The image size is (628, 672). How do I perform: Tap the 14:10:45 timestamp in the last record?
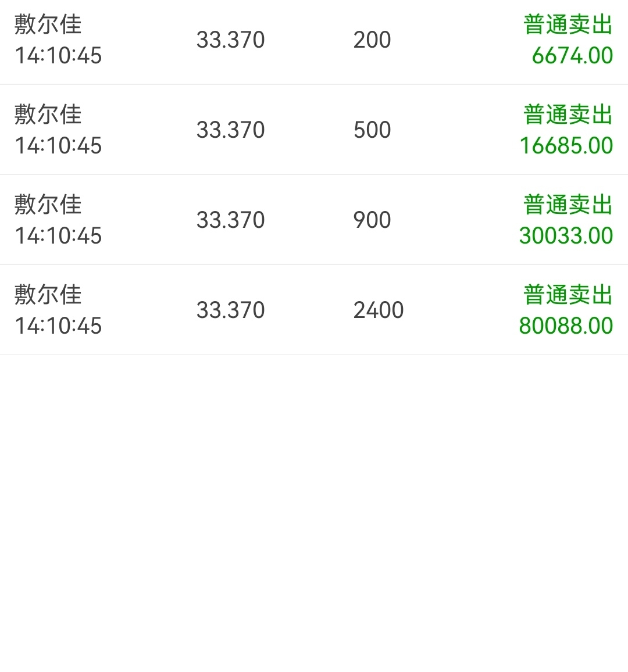tap(58, 326)
